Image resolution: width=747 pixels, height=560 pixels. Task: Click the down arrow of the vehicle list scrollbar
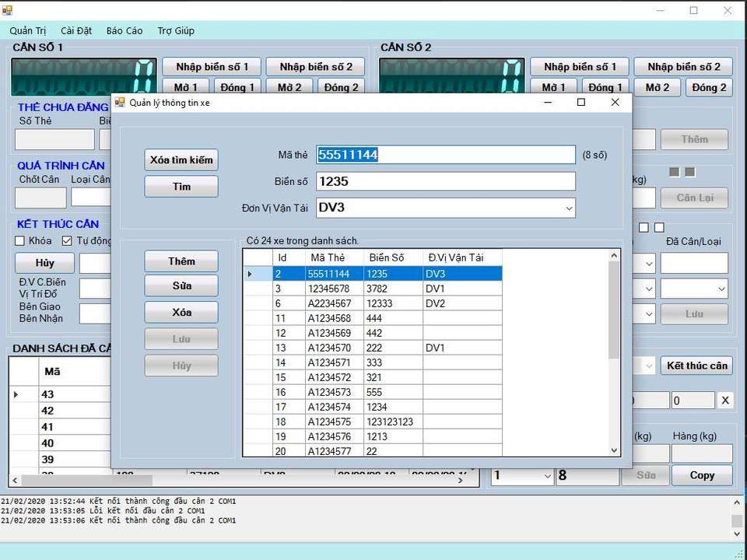click(x=614, y=450)
